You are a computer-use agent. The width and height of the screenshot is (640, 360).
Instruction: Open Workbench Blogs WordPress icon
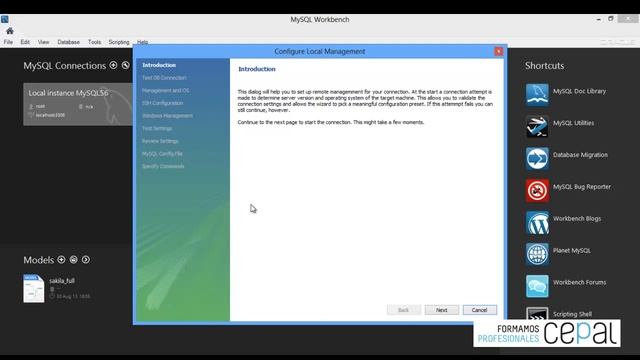(537, 222)
